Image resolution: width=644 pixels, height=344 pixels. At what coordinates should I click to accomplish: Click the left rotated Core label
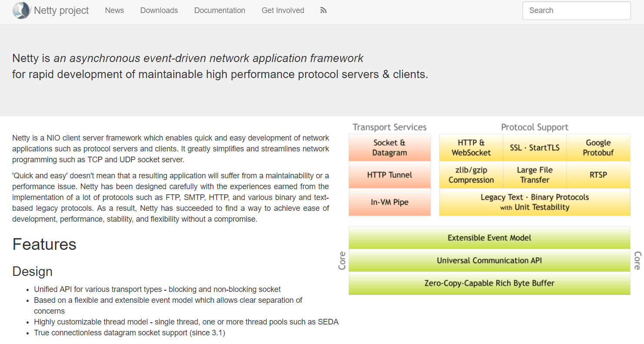342,261
